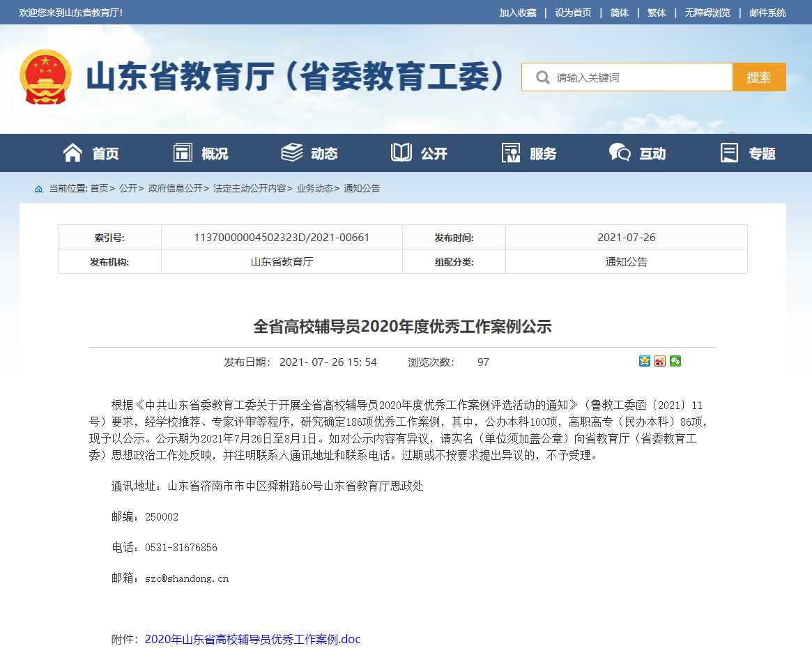Click the home icon in navigation bar
Viewport: 812px width, 662px height.
[x=72, y=153]
